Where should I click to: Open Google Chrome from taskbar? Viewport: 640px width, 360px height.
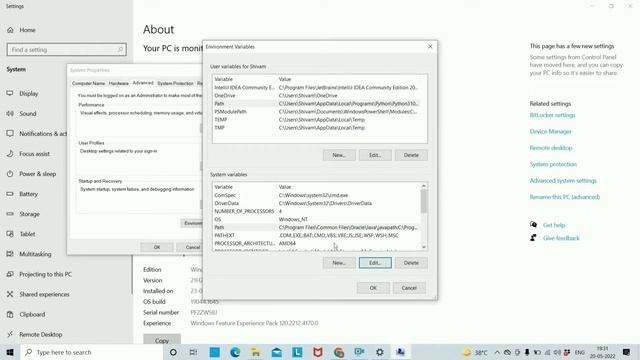click(x=339, y=352)
